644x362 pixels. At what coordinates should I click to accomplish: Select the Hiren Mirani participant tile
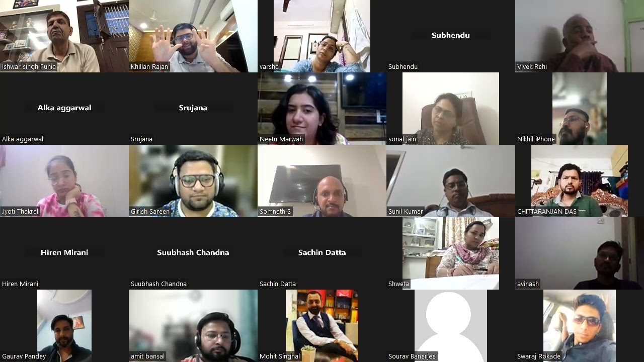(64, 253)
